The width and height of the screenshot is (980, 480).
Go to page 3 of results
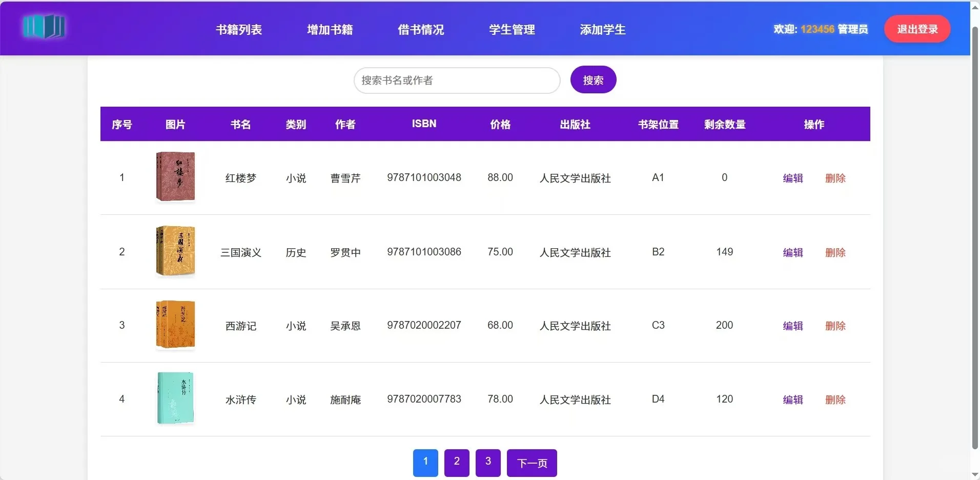tap(487, 462)
